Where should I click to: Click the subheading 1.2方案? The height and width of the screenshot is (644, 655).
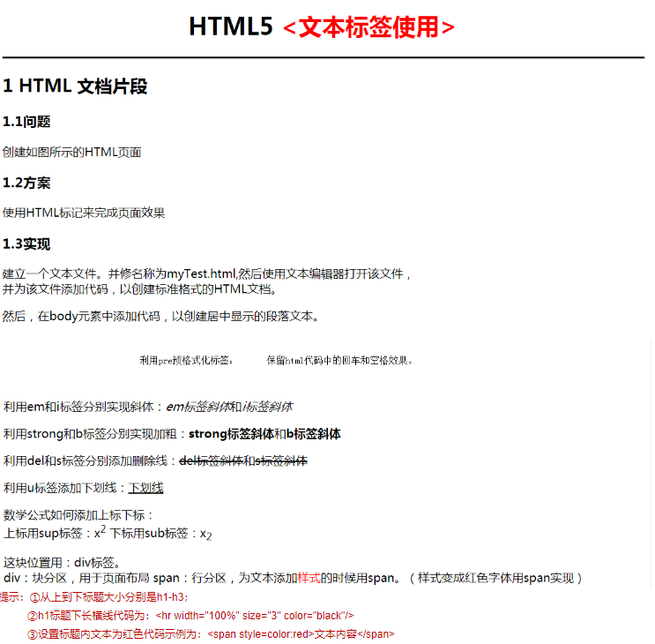(26, 183)
